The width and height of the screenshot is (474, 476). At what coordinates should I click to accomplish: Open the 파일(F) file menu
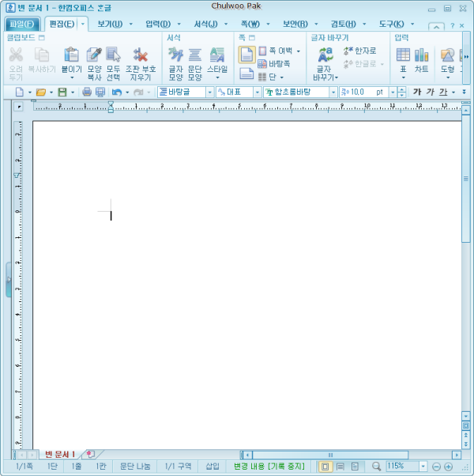pos(22,24)
